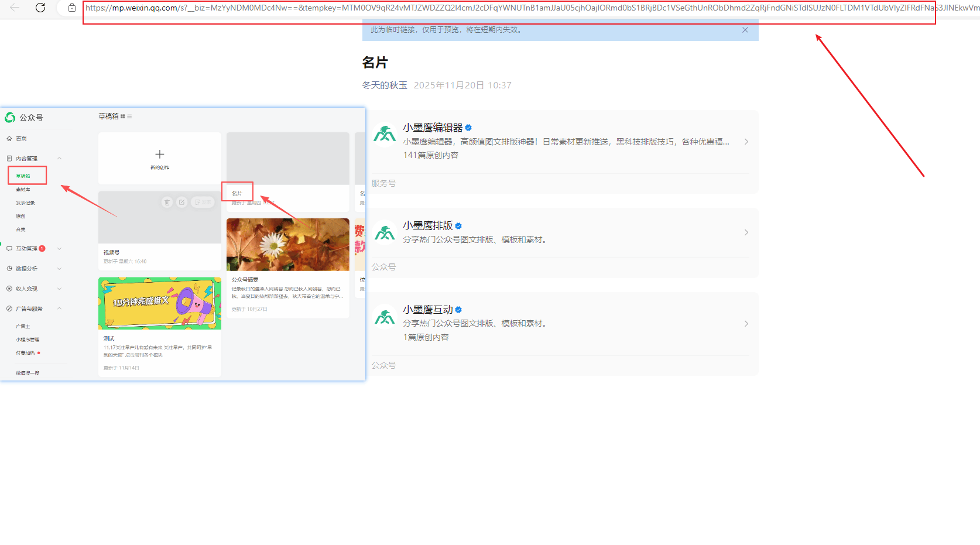Click the 小墨鹰编辑器 account avatar
This screenshot has width=980, height=545.
click(385, 135)
